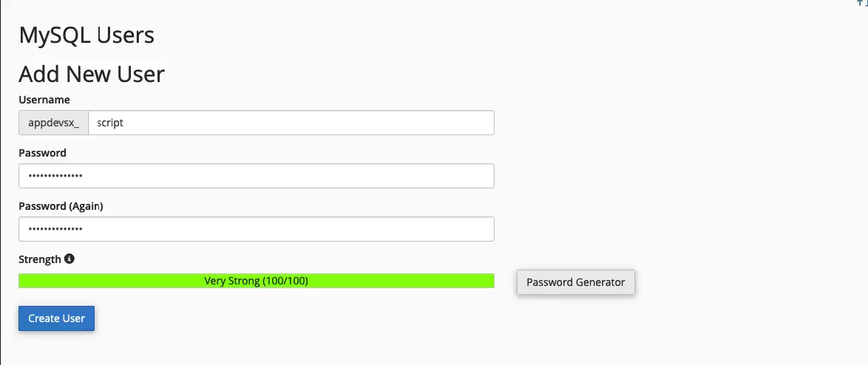This screenshot has width=868, height=365.
Task: Click the masked dots in Password (Again) field
Action: coord(55,229)
